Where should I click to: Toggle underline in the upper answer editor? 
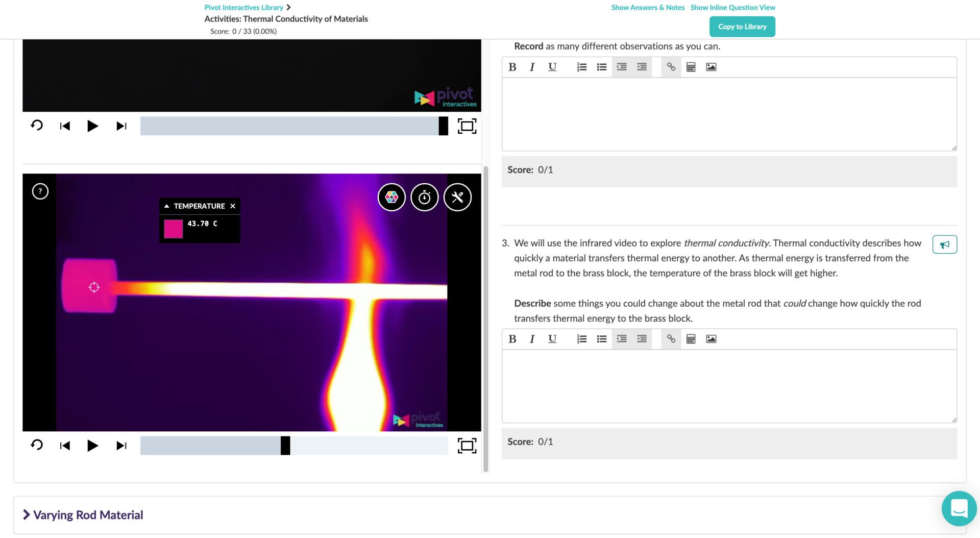[x=552, y=67]
